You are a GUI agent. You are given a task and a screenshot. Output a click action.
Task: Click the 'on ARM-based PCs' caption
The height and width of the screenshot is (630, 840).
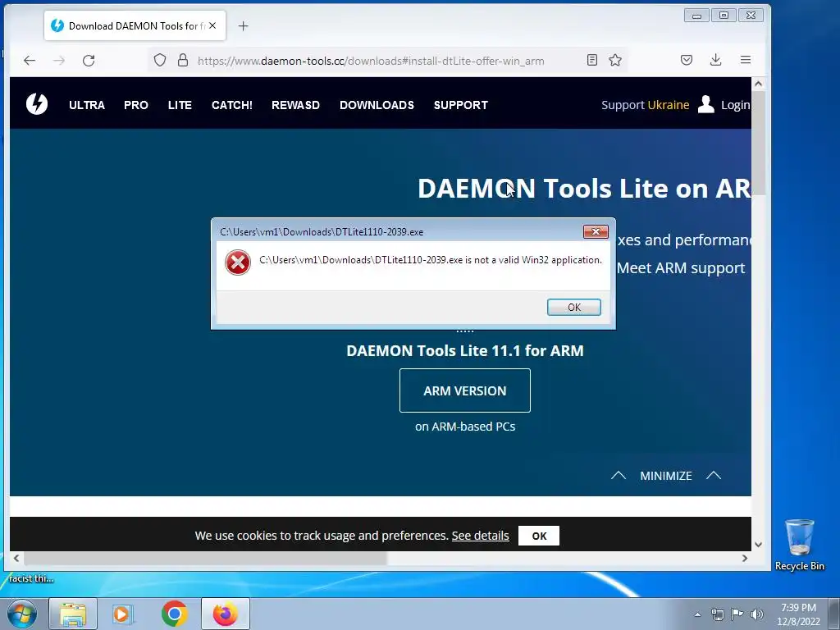(465, 427)
